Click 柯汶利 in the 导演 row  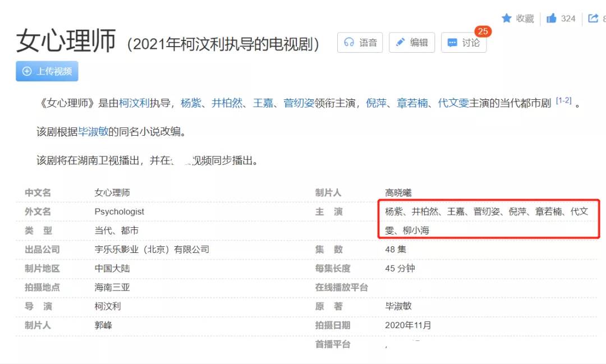[x=107, y=306]
